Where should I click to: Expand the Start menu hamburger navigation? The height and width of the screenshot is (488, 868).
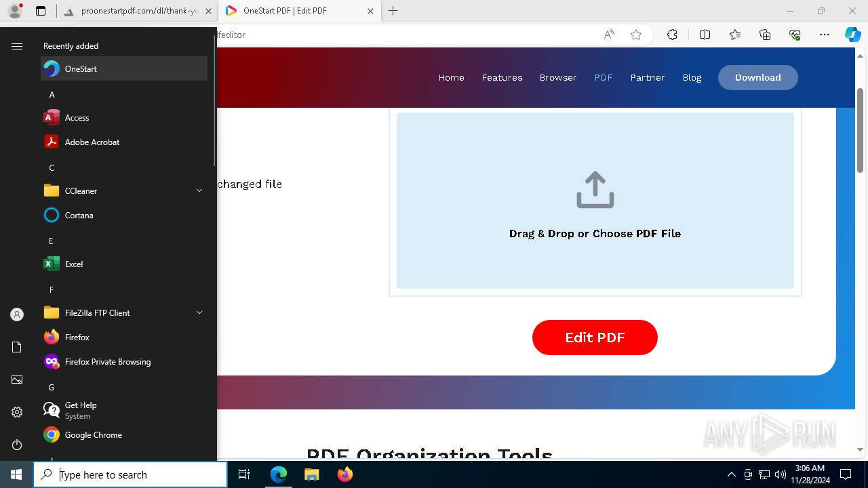(17, 46)
